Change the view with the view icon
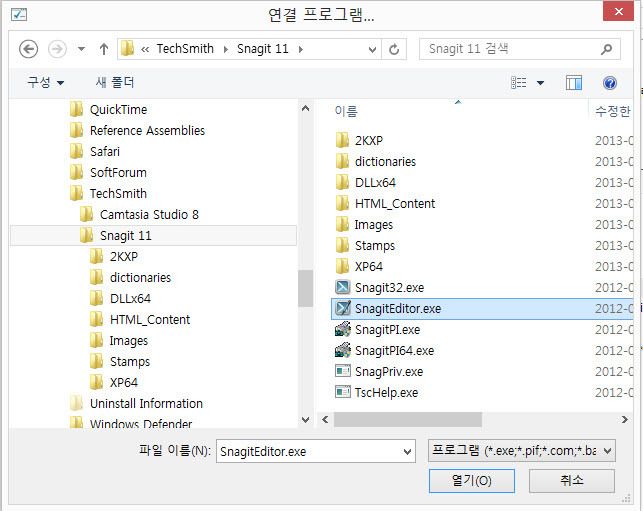 tap(518, 83)
